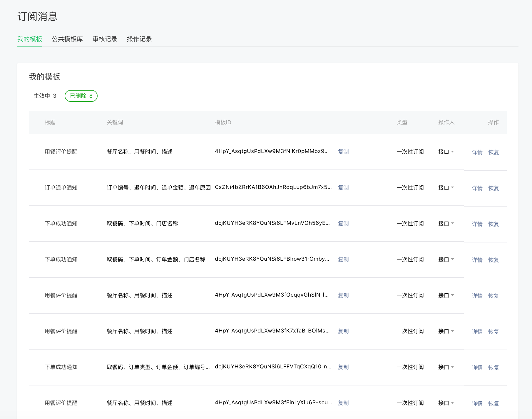532x419 pixels.
Task: Open the 公共模板库 tab
Action: tap(67, 39)
